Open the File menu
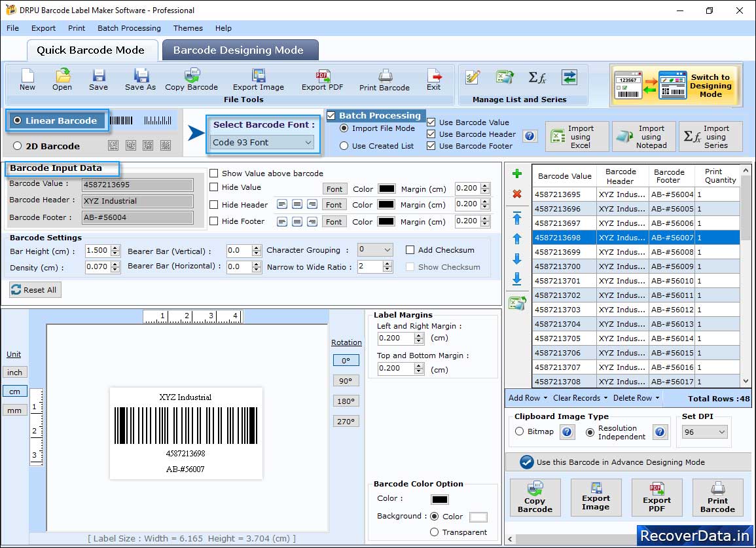 pos(12,28)
